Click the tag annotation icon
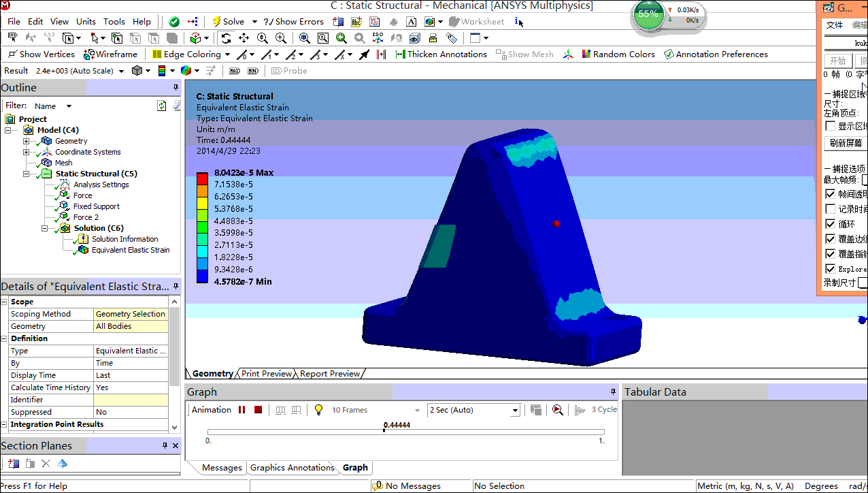This screenshot has width=868, height=493. (452, 38)
